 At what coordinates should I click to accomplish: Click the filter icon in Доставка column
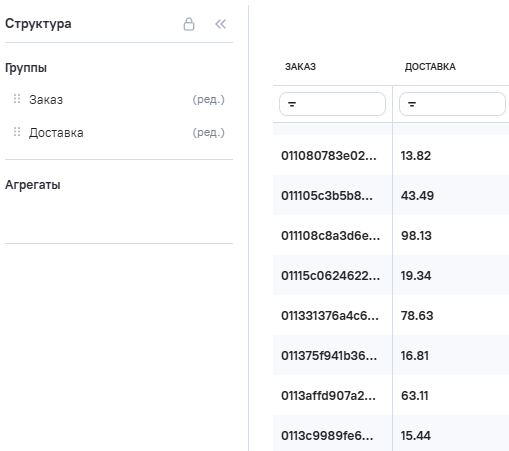412,104
